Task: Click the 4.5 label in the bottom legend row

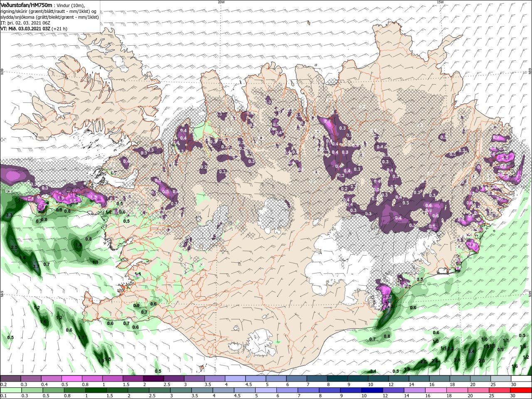Action: pyautogui.click(x=237, y=396)
